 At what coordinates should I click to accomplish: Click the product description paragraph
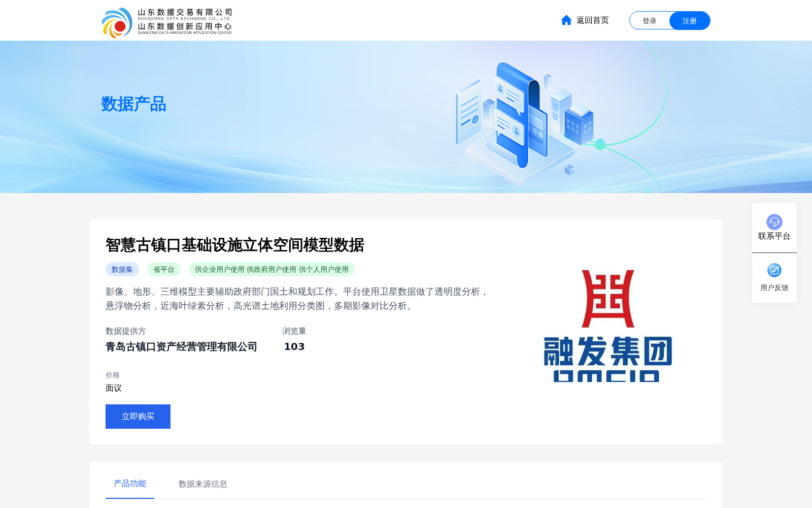click(x=297, y=299)
